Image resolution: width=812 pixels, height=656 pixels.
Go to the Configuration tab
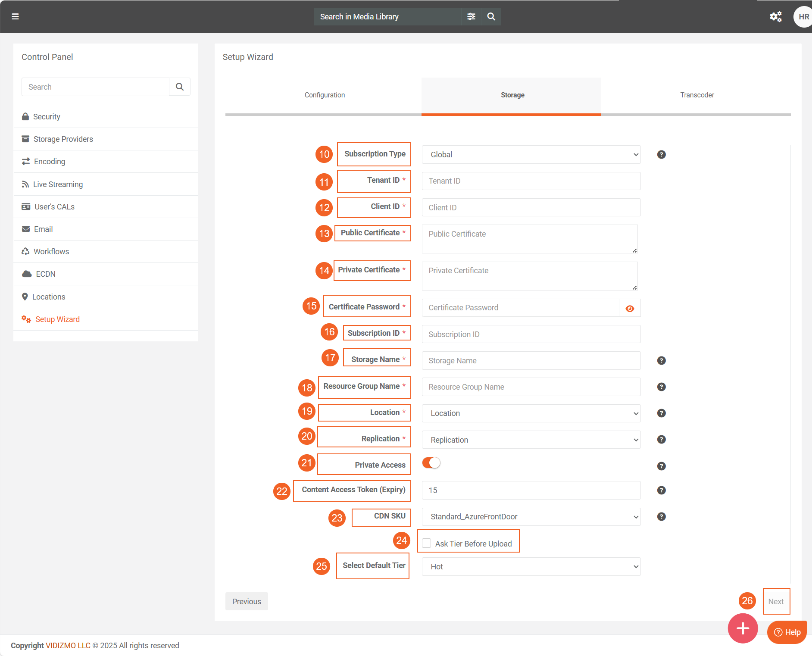[x=325, y=95]
